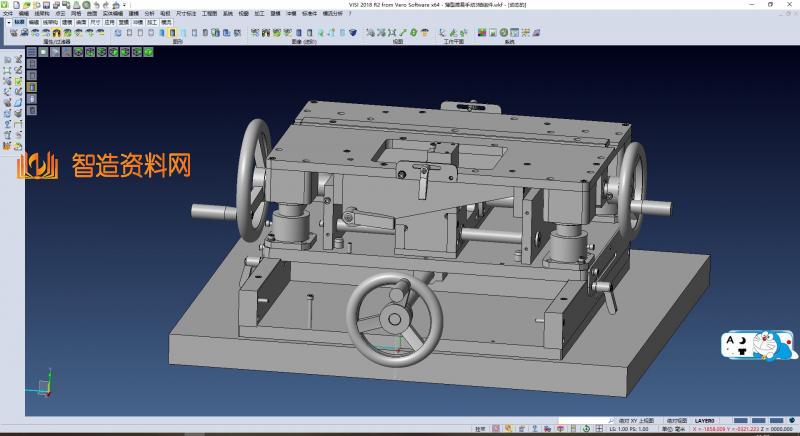Click the colorful palette icon in System group
The image size is (800, 436).
click(481, 32)
